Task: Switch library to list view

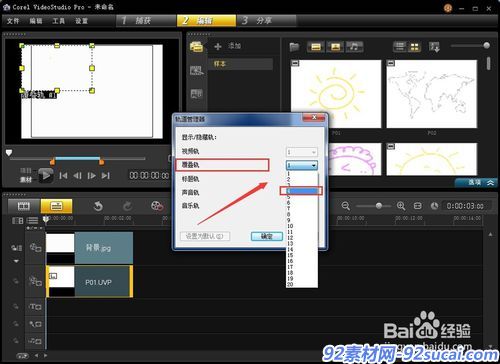Action: click(400, 47)
